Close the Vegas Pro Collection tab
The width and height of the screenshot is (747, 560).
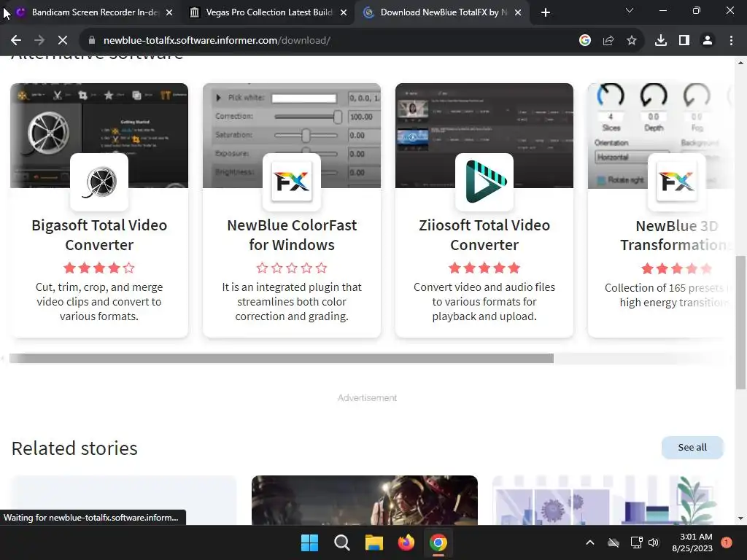pyautogui.click(x=344, y=13)
